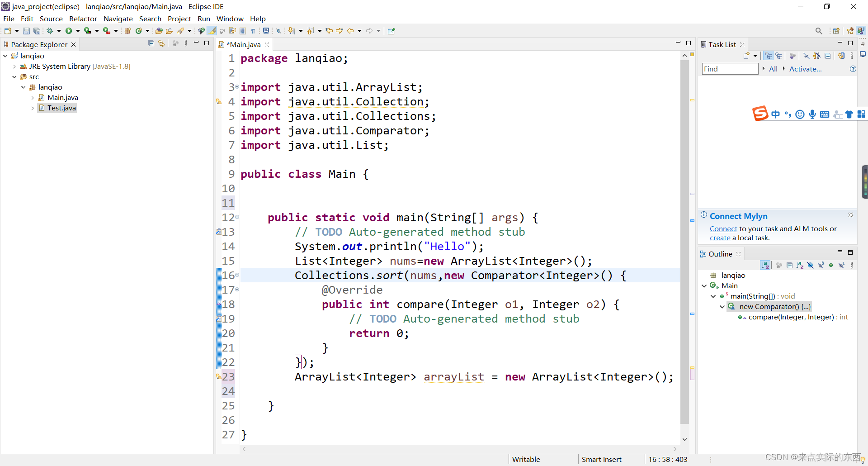The width and height of the screenshot is (868, 466).
Task: Open the Navigate menu
Action: (x=118, y=19)
